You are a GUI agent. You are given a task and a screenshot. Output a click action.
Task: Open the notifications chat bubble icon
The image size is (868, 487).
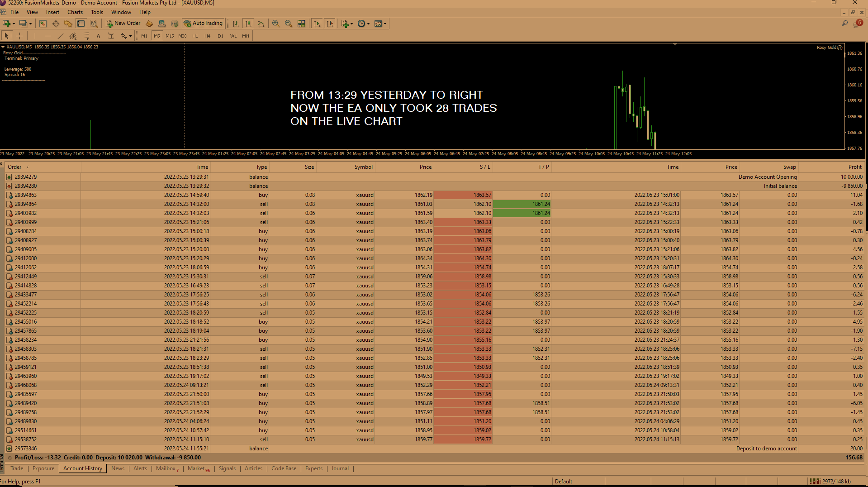point(858,23)
